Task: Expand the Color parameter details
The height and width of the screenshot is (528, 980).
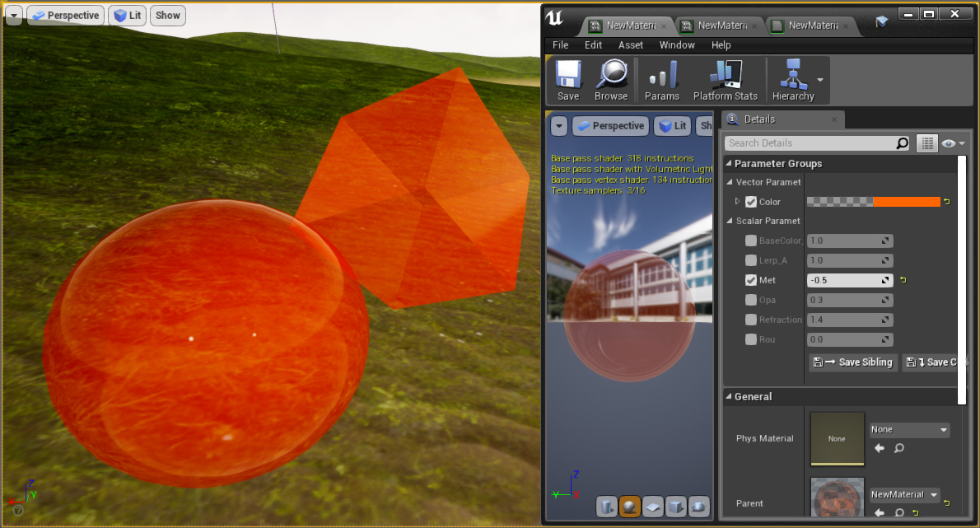Action: coord(737,201)
